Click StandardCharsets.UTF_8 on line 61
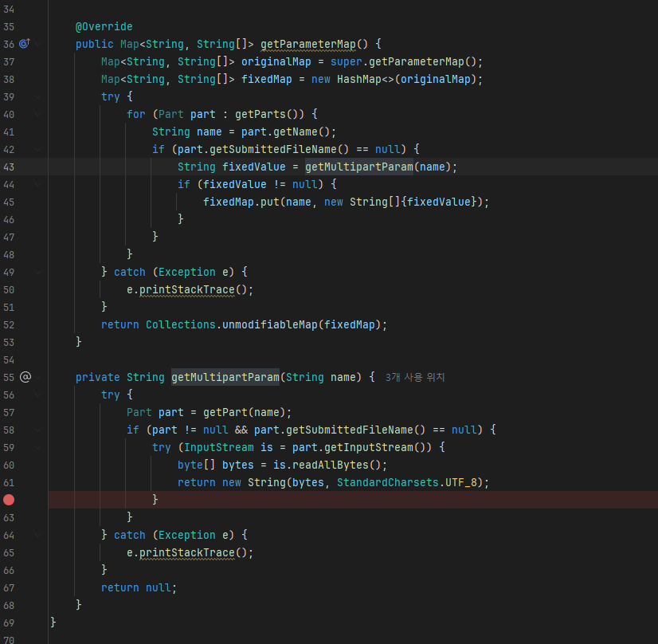 407,483
